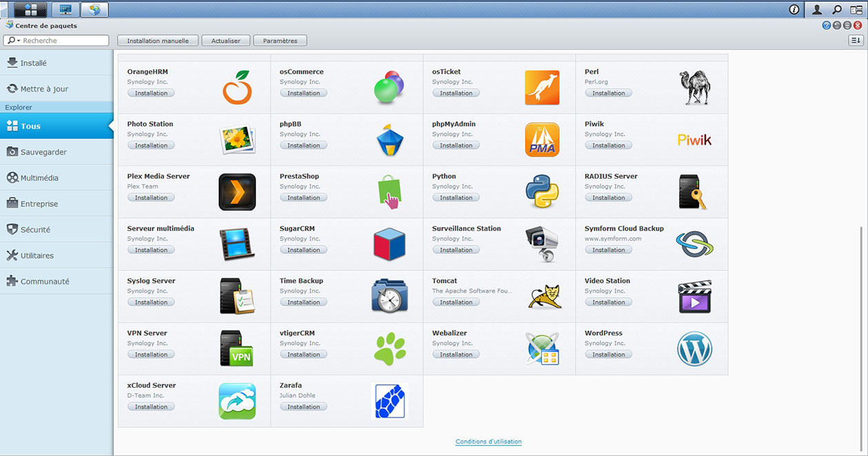Click the Symform Cloud Backup logo
The height and width of the screenshot is (456, 868).
click(x=694, y=244)
